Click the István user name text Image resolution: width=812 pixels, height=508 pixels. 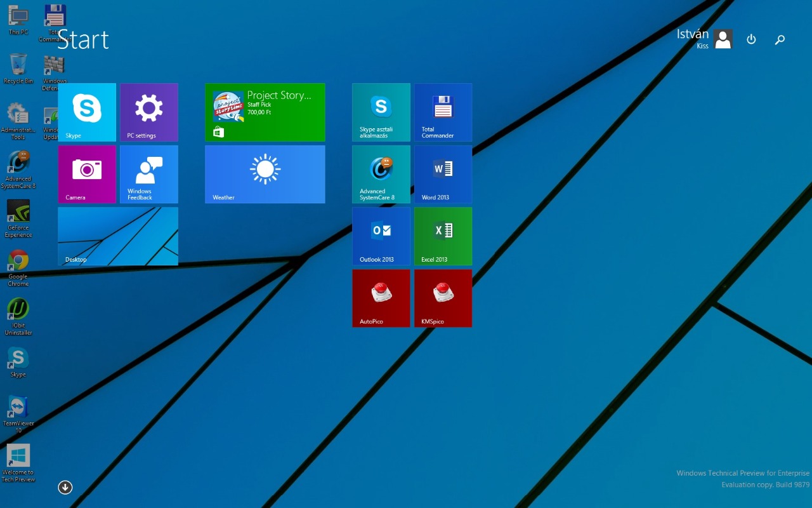click(x=693, y=34)
